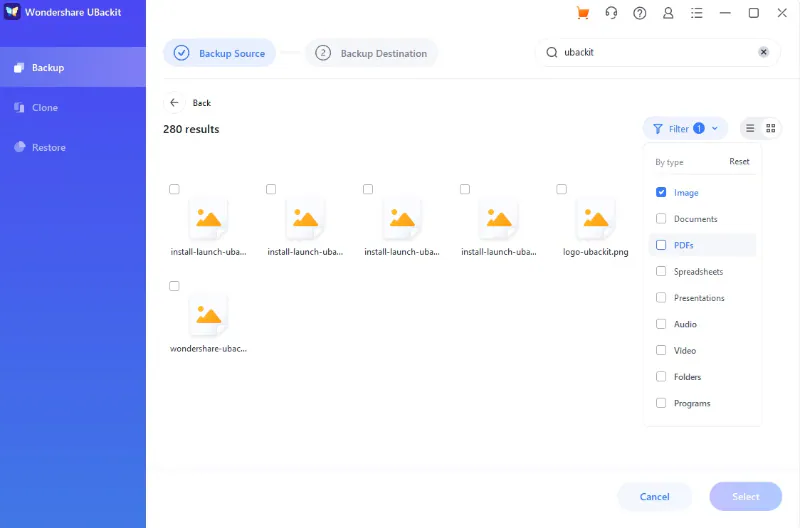Click the Wondershare UBackit logo
The image size is (800, 528).
(12, 12)
